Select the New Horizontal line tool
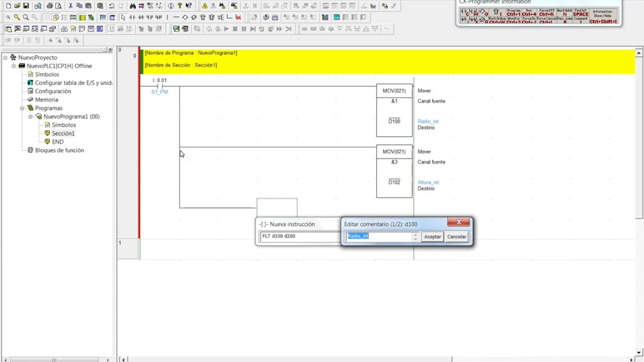 176,17
